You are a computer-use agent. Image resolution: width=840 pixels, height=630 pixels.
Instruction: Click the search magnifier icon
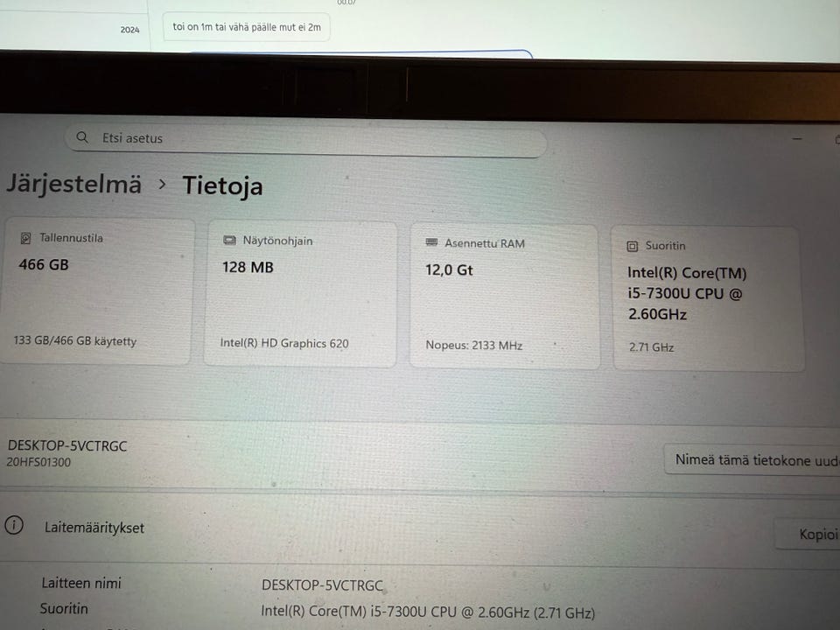[x=82, y=137]
